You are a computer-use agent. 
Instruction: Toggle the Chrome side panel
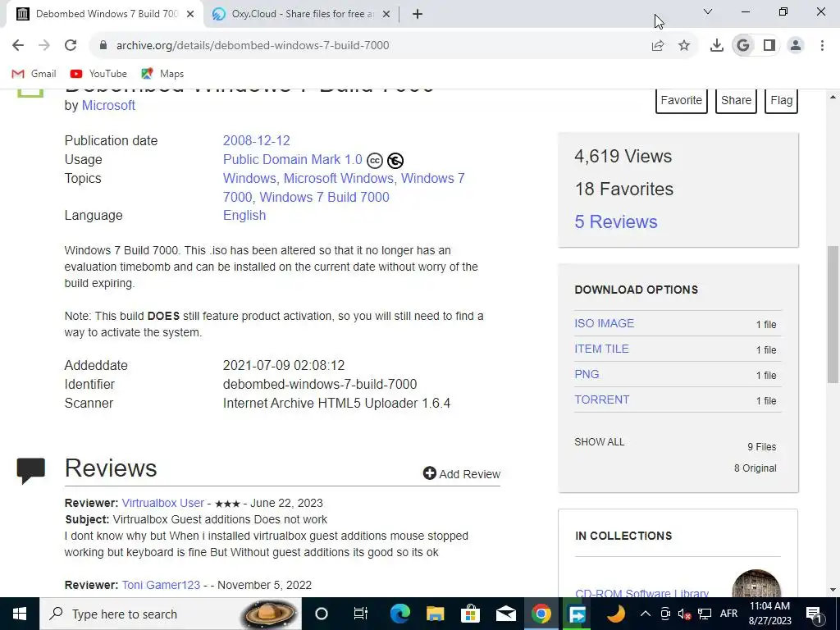pyautogui.click(x=769, y=46)
